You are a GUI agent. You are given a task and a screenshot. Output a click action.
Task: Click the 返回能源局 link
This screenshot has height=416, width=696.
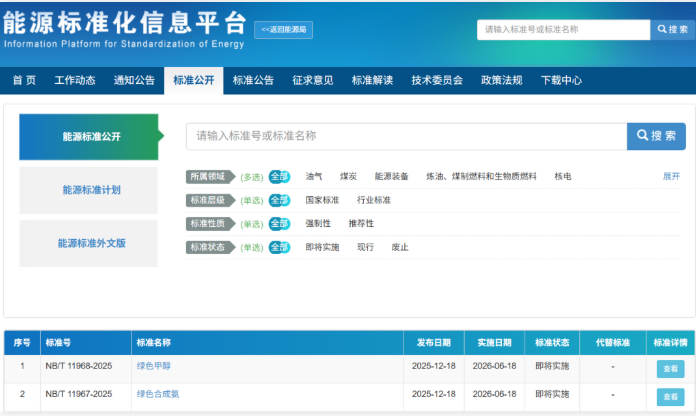pyautogui.click(x=285, y=30)
